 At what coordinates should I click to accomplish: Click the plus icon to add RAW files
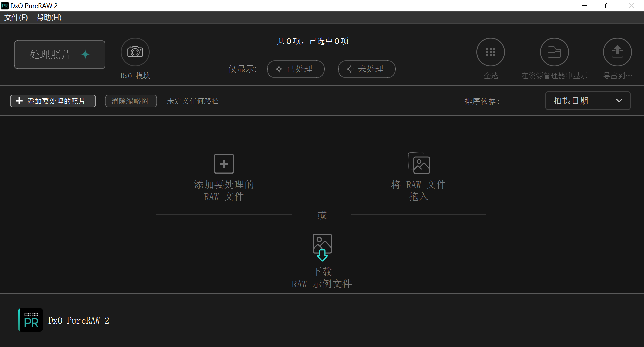[224, 164]
